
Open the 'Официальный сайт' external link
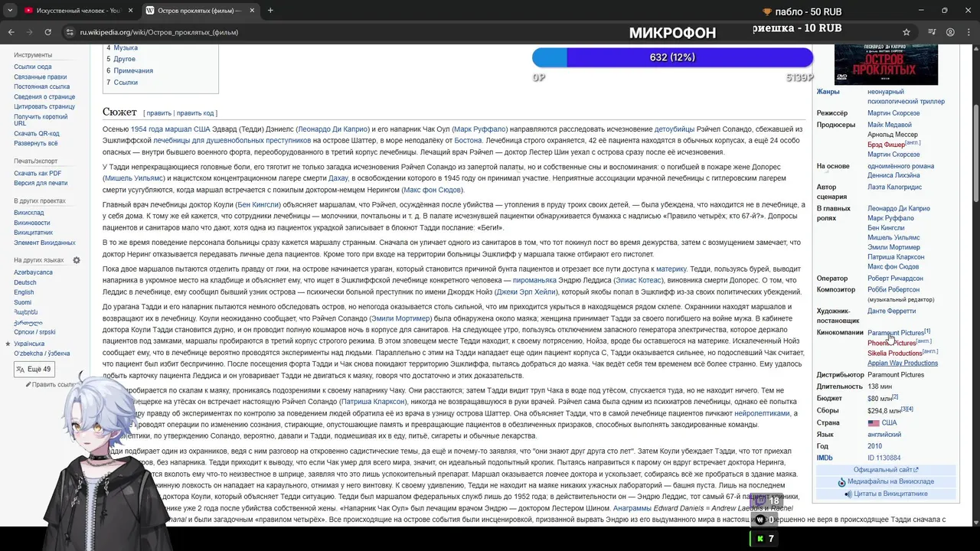coord(886,470)
